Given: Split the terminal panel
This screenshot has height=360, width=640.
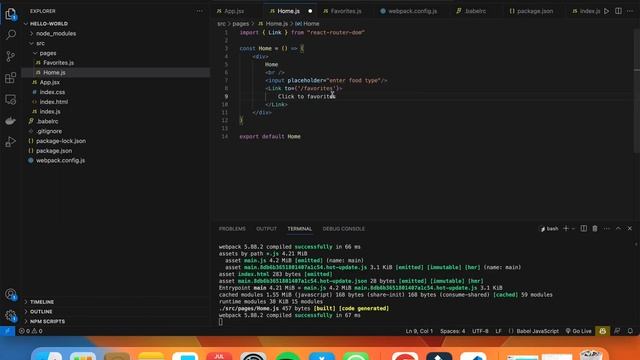Looking at the screenshot, I should tap(584, 229).
